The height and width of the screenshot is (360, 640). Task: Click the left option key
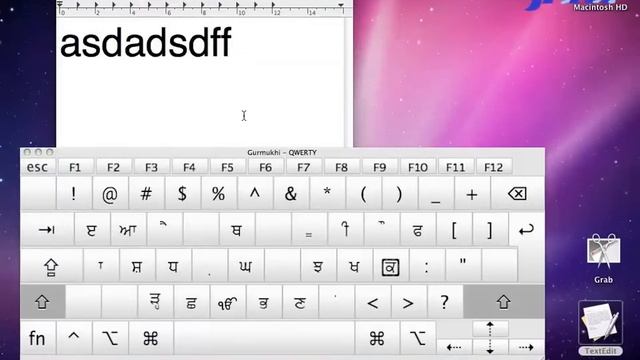(110, 338)
